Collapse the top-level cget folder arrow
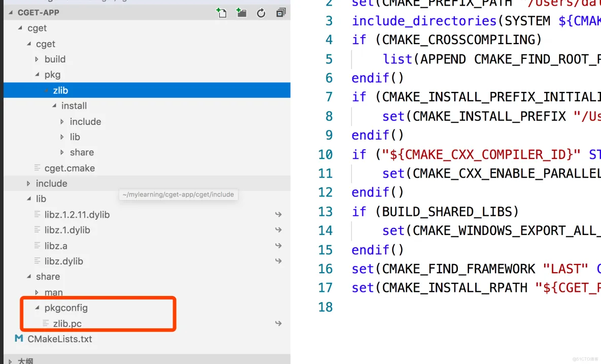 click(20, 28)
